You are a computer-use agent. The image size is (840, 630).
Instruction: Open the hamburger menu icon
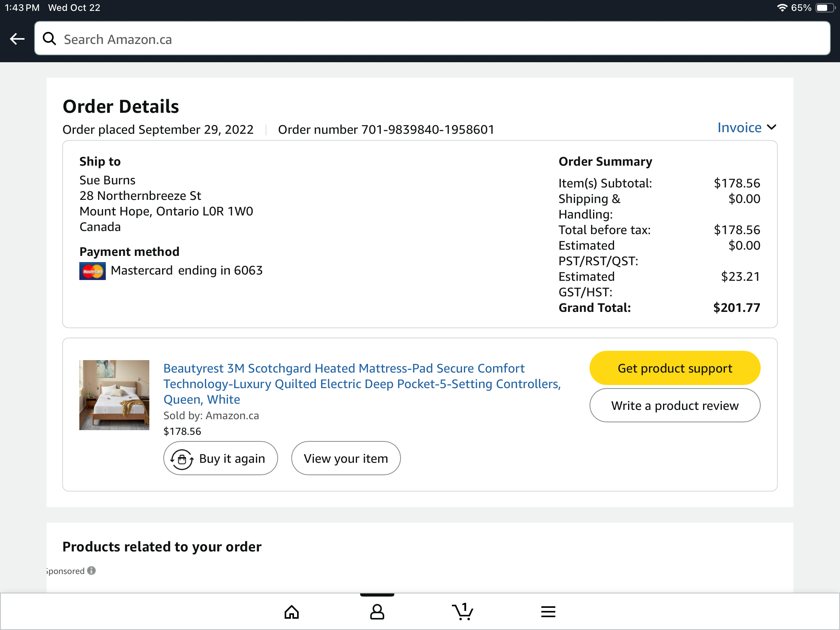tap(548, 612)
